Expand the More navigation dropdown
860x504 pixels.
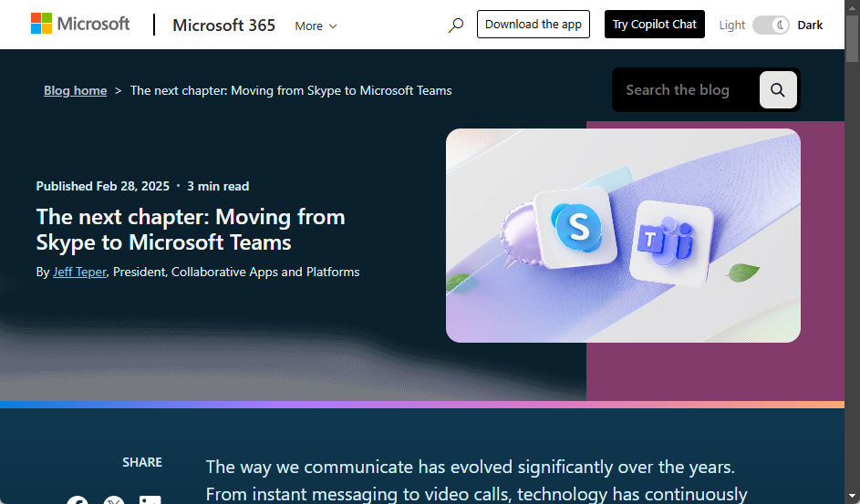tap(316, 26)
